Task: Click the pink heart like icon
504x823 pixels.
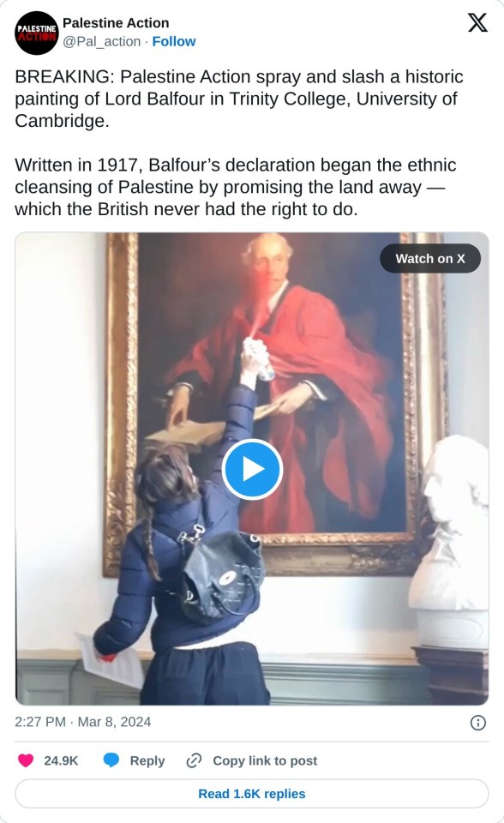Action: 26,760
